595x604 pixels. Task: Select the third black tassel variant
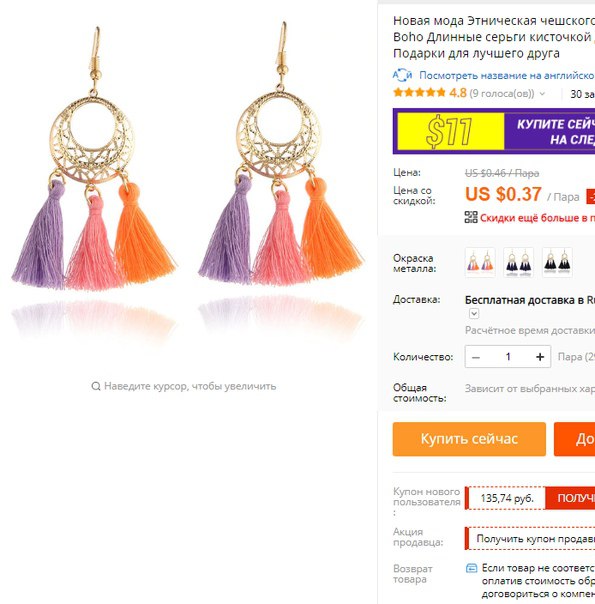point(557,262)
